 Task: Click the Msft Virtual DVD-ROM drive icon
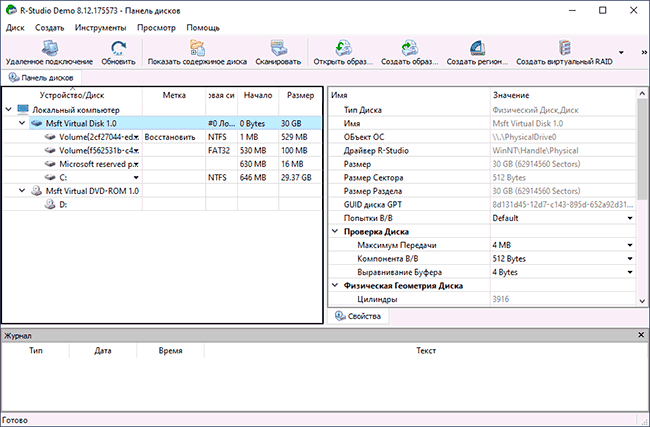[36, 191]
